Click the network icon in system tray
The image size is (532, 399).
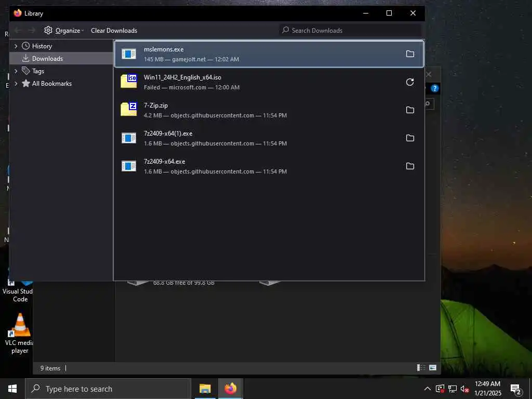pos(453,389)
